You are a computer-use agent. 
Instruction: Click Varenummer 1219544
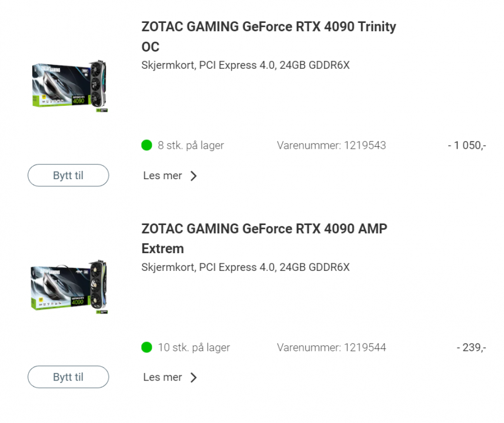(331, 347)
